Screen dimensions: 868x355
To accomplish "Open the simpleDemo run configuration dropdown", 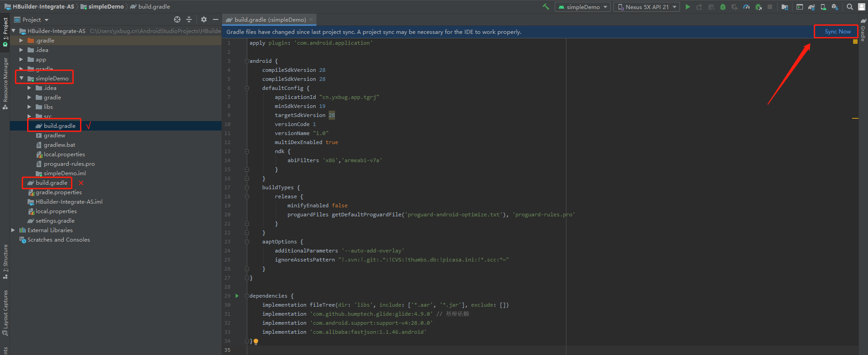I will (x=583, y=7).
